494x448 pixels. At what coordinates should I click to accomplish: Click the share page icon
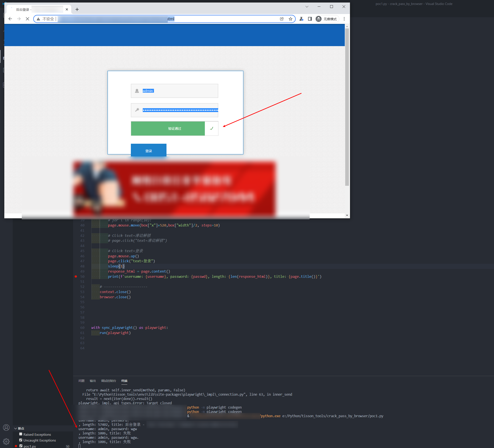[x=282, y=19]
